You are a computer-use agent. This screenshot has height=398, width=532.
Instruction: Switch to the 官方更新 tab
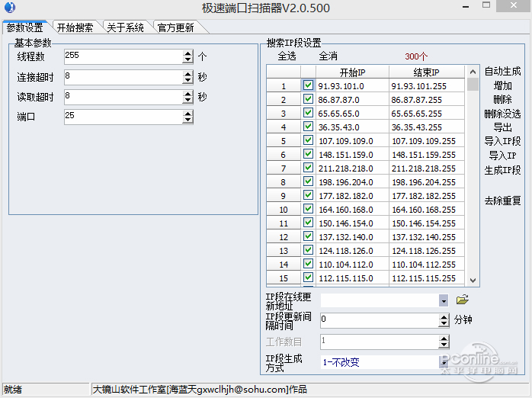point(176,27)
